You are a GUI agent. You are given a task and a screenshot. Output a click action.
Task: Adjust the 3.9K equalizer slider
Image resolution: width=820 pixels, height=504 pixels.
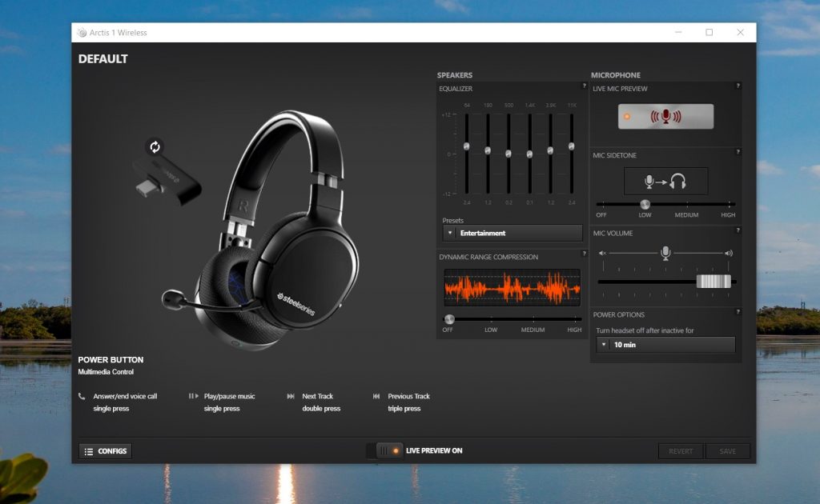click(550, 150)
